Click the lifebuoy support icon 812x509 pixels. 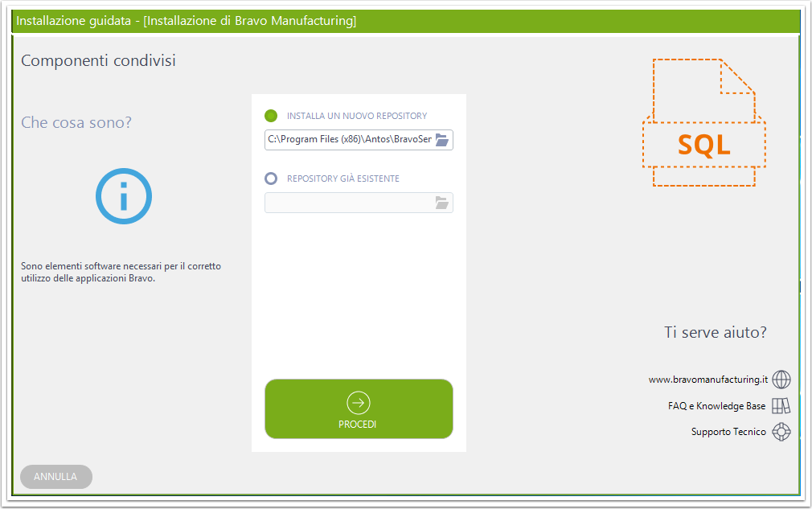tap(781, 432)
